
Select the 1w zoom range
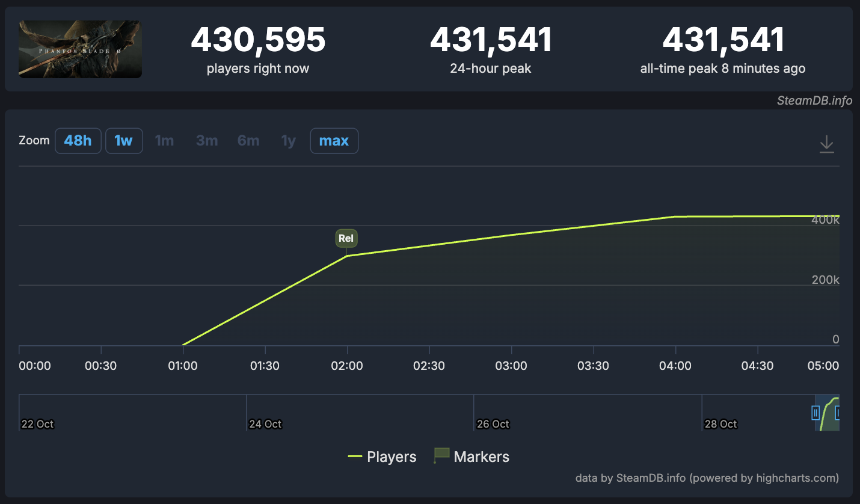tap(124, 141)
